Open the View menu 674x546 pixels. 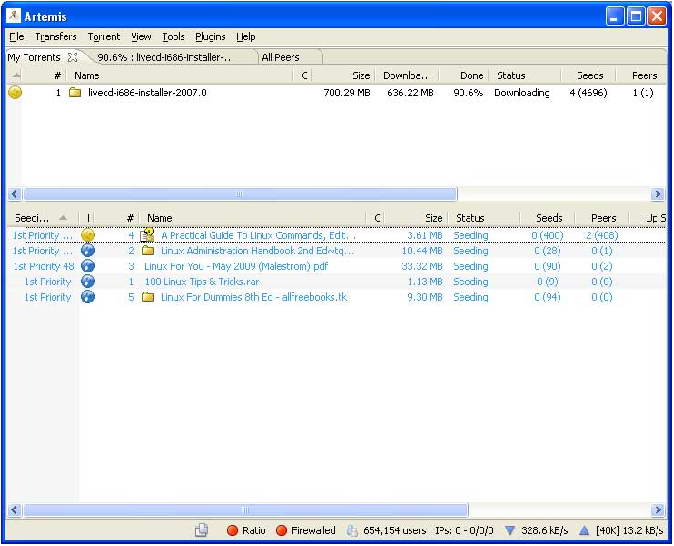click(x=141, y=37)
